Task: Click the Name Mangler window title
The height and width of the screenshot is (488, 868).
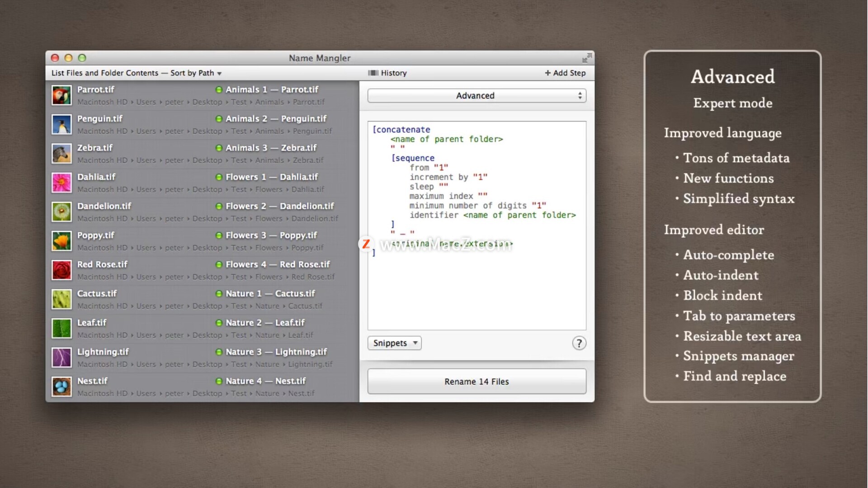Action: click(x=320, y=58)
